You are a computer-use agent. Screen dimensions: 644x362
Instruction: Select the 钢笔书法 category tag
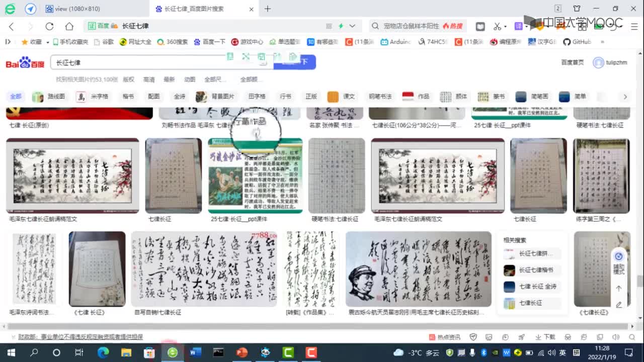380,97
